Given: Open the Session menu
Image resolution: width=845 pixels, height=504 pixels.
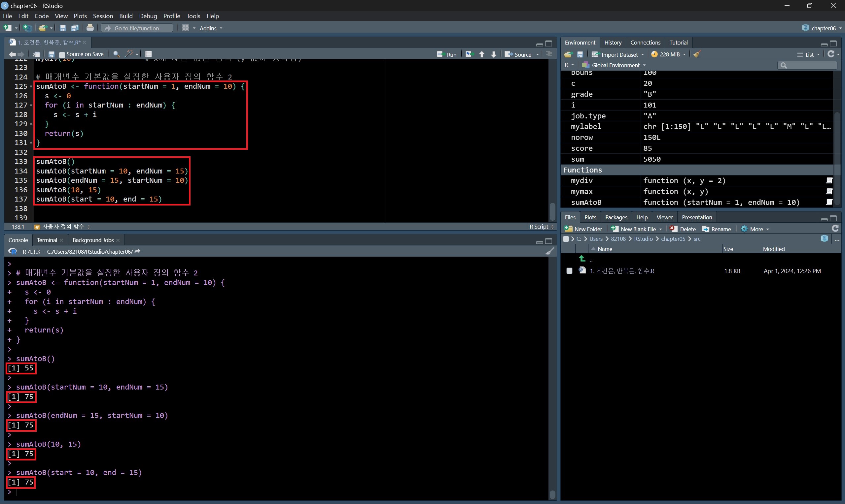Looking at the screenshot, I should [x=103, y=16].
